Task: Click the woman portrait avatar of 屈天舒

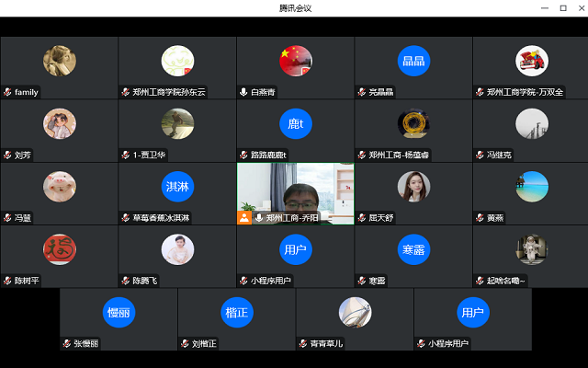Action: click(413, 186)
